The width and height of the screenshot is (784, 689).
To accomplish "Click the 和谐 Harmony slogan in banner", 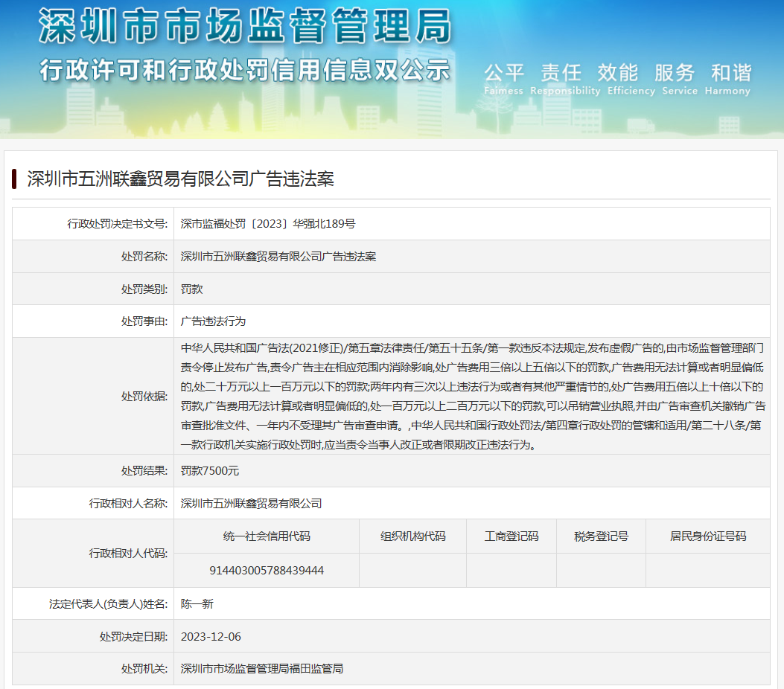I will click(x=730, y=78).
